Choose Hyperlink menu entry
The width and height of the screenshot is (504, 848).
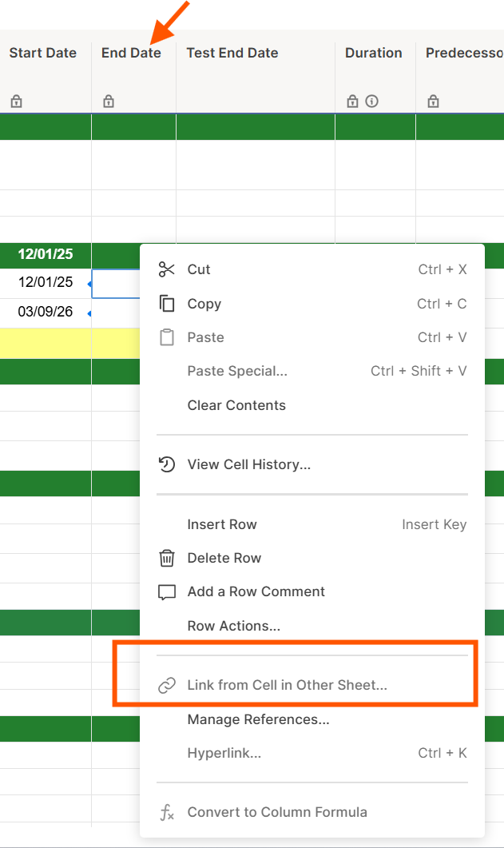coord(224,753)
